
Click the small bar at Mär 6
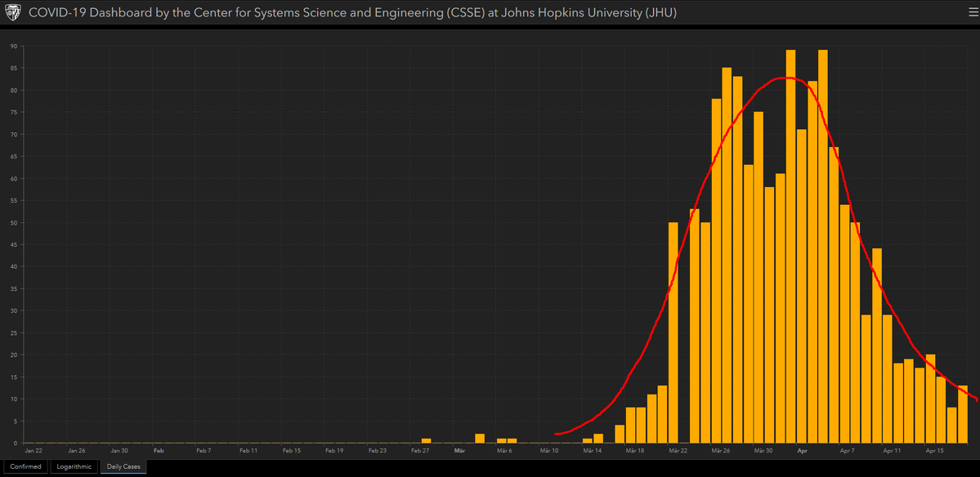click(x=501, y=441)
